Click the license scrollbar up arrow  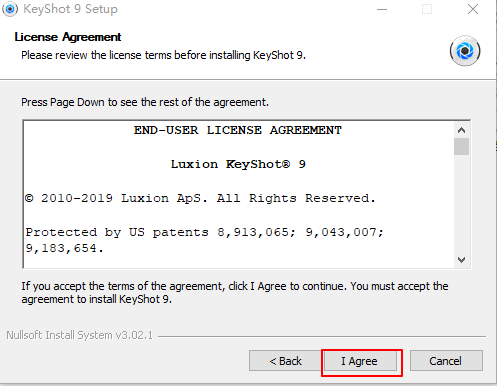click(461, 130)
